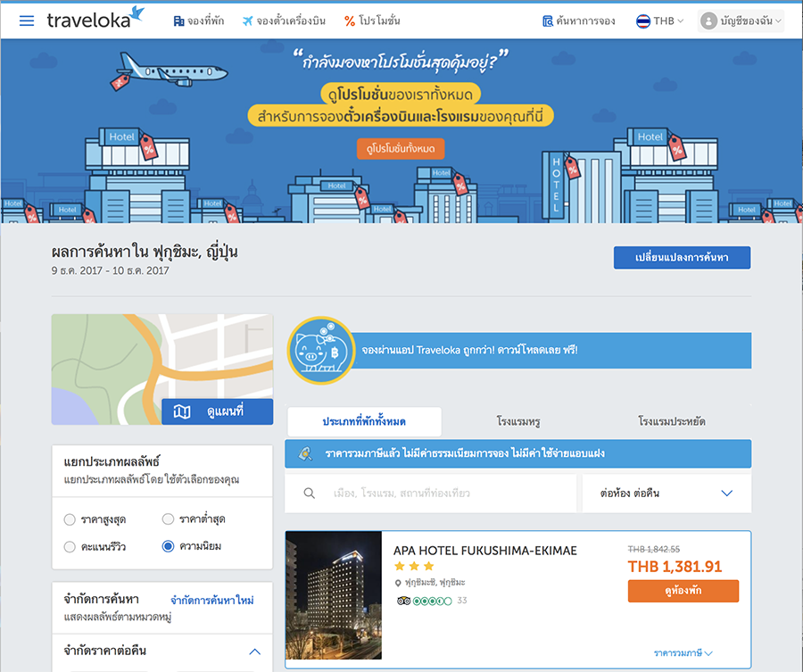This screenshot has height=672, width=803.
Task: Click the ดูแผนที่ map button
Action: click(x=217, y=411)
